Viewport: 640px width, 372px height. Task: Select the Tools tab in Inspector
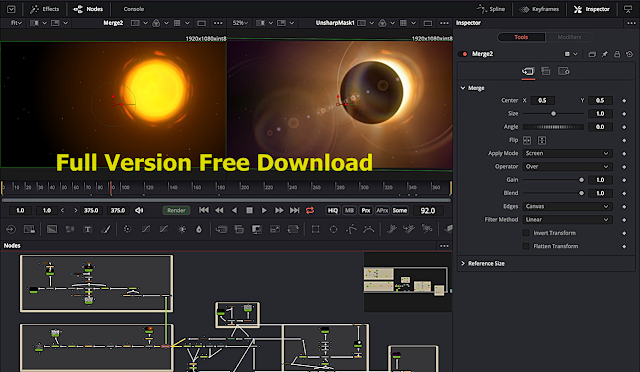pyautogui.click(x=521, y=37)
